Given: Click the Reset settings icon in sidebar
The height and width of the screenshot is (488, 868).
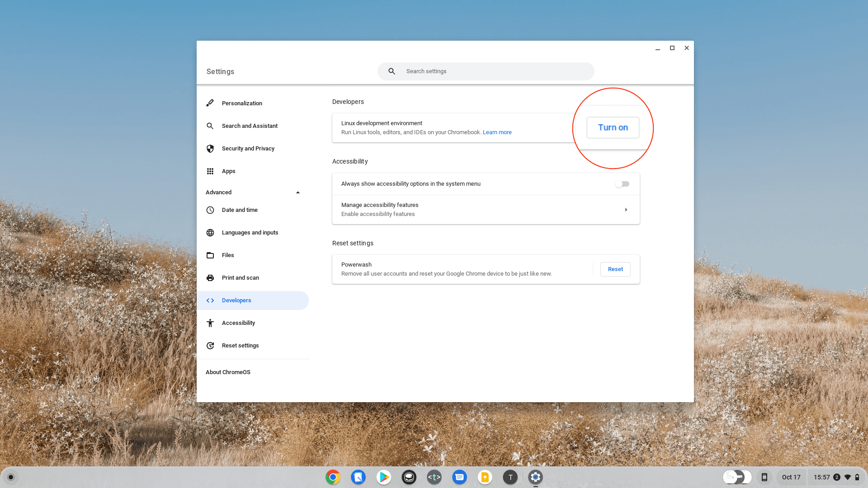Looking at the screenshot, I should pyautogui.click(x=210, y=345).
